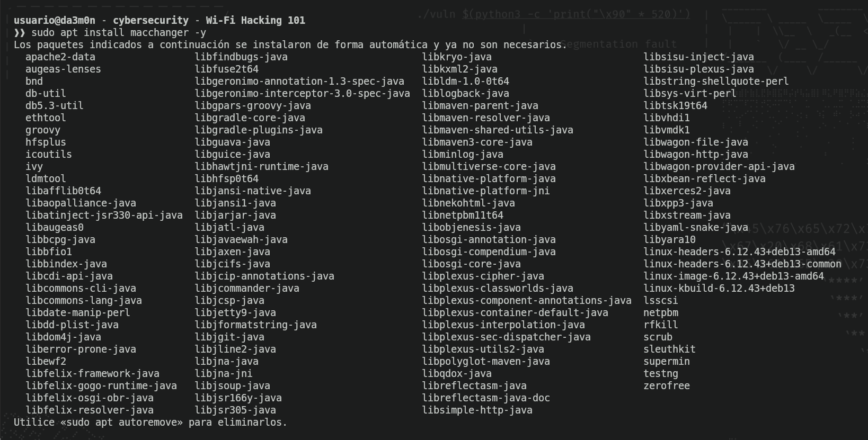This screenshot has width=868, height=440.
Task: Click the username text "usuario@da3m0n"
Action: [x=55, y=21]
